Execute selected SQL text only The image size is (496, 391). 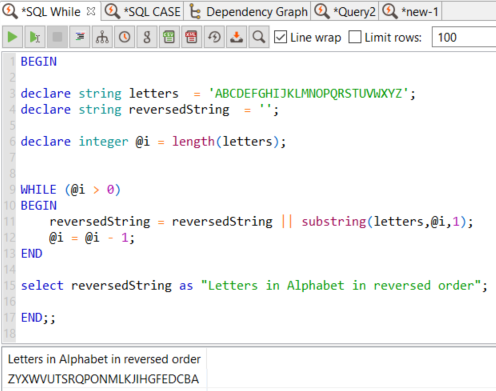point(35,37)
